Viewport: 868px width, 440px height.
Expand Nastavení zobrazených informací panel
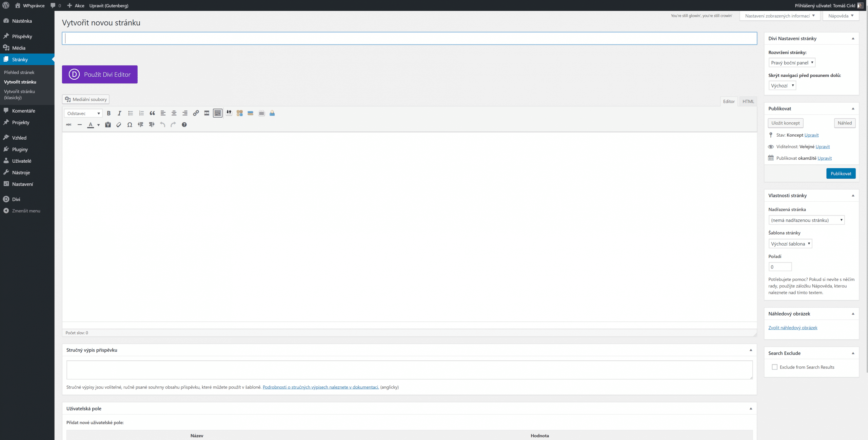[780, 16]
